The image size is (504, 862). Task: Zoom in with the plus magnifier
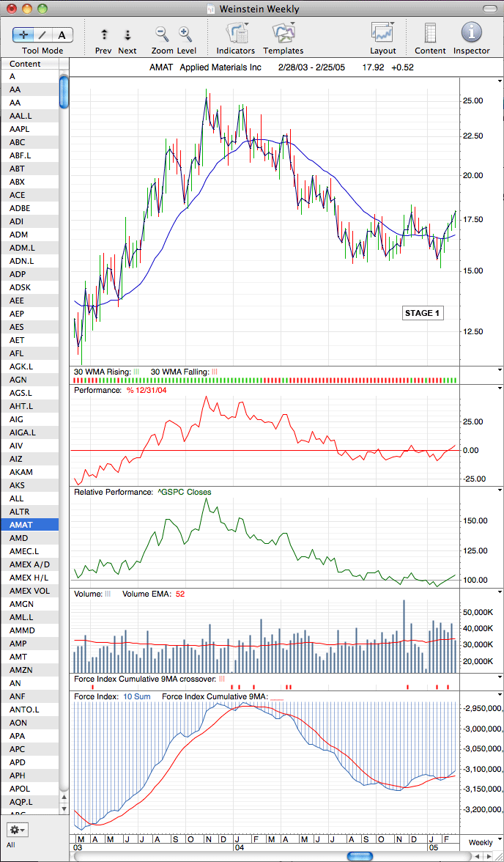185,34
